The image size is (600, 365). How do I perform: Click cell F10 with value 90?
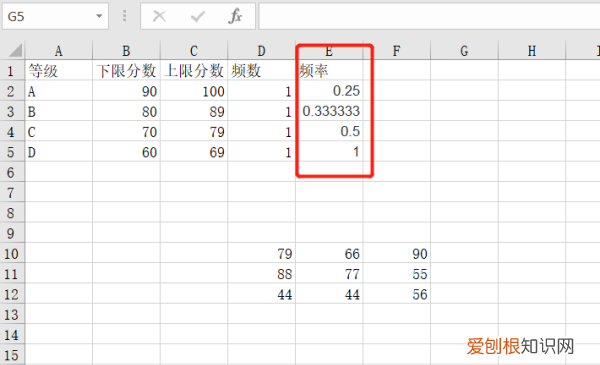click(397, 253)
